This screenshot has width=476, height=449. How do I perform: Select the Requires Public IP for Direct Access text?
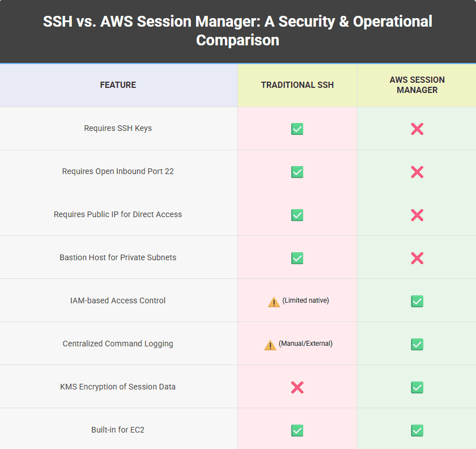coord(118,214)
